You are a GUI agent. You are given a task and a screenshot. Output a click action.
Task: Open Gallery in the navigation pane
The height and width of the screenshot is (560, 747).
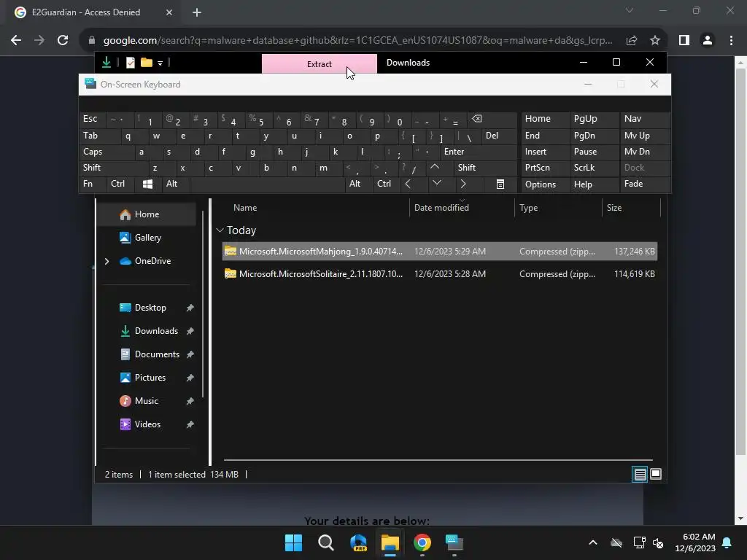click(x=147, y=238)
